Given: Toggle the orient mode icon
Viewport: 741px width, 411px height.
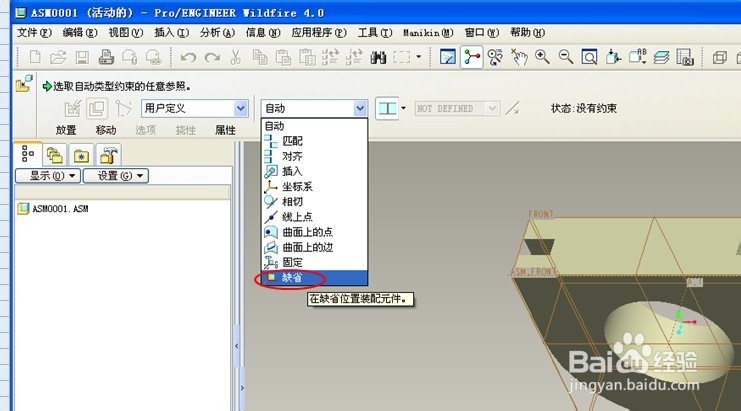Looking at the screenshot, I should pyautogui.click(x=495, y=57).
